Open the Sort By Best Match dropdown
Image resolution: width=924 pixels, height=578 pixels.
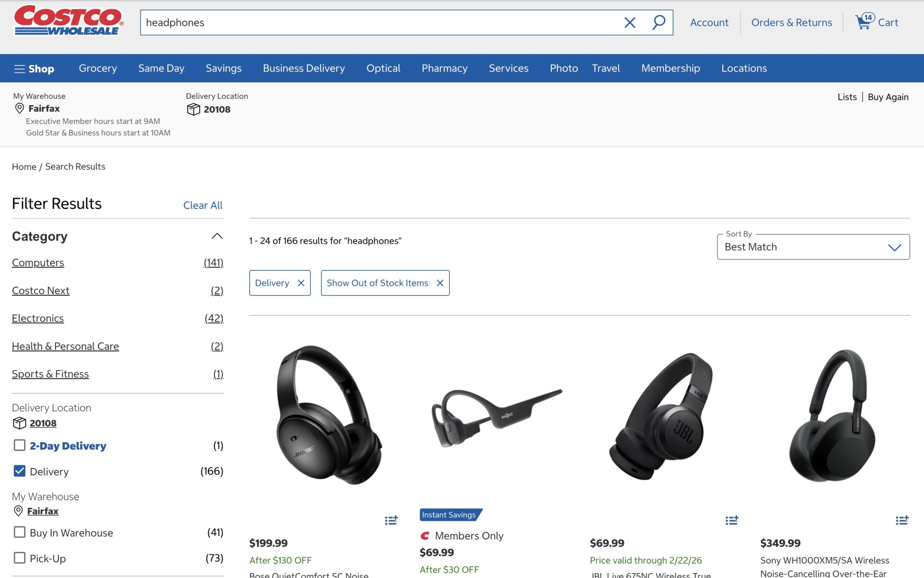[813, 247]
